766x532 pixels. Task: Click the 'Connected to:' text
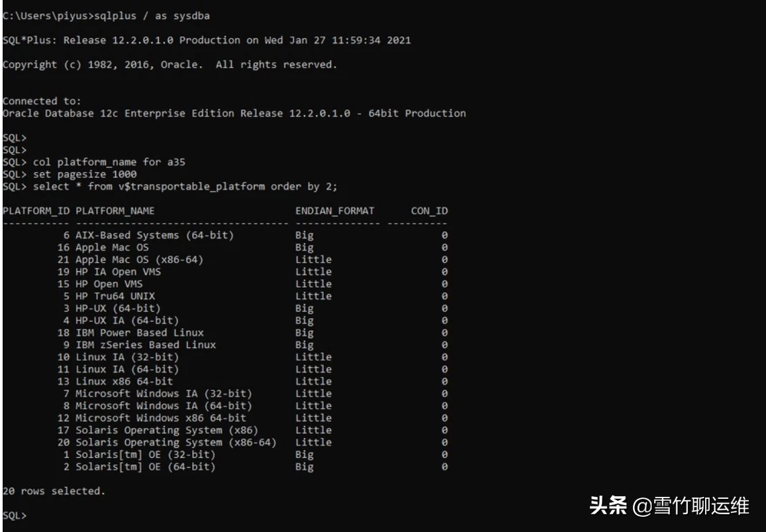(42, 101)
